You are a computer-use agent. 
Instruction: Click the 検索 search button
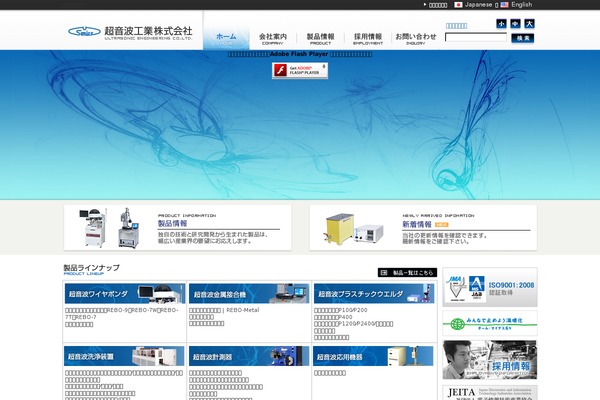523,38
